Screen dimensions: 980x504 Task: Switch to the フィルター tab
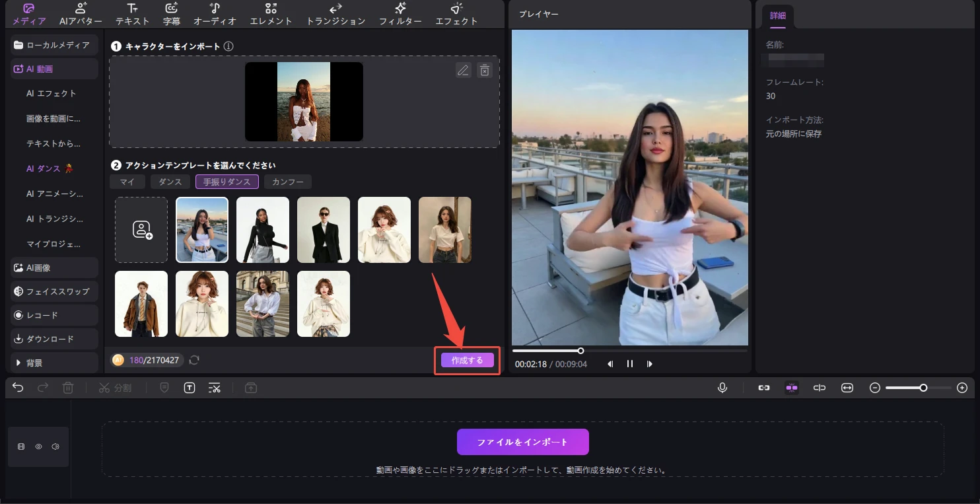(400, 14)
